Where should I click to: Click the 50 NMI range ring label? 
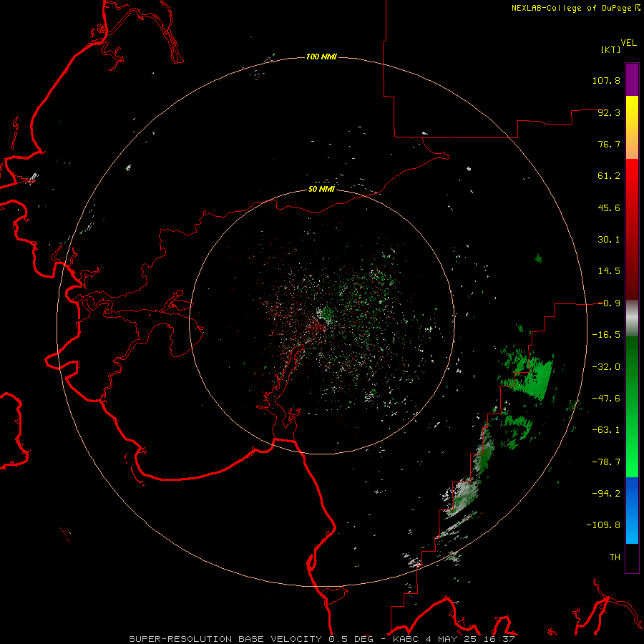[x=321, y=189]
